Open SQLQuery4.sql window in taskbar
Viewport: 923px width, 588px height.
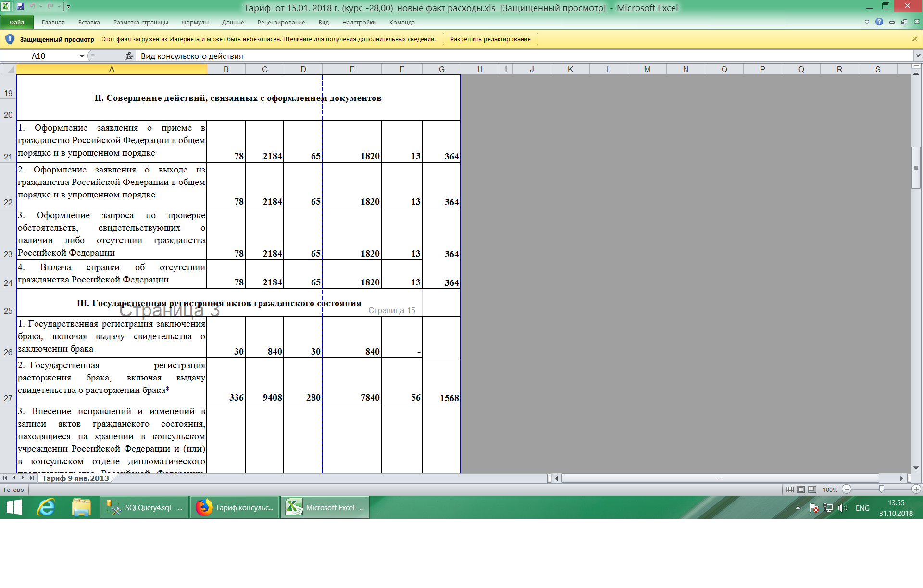click(x=145, y=508)
